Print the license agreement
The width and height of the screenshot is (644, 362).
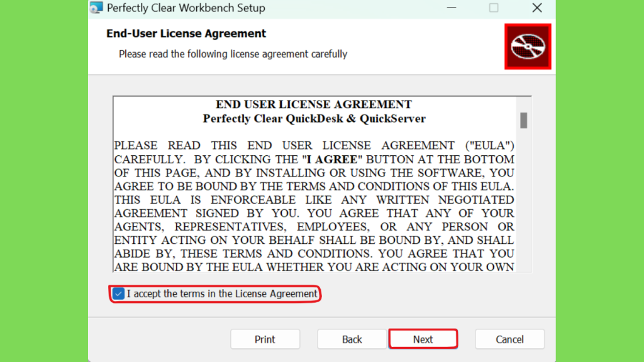[x=265, y=339]
